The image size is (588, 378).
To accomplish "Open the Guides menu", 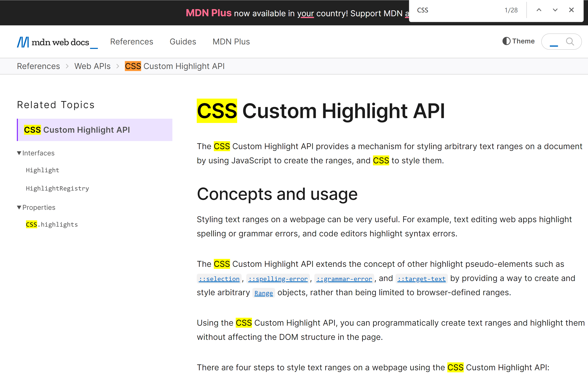I will [x=183, y=42].
